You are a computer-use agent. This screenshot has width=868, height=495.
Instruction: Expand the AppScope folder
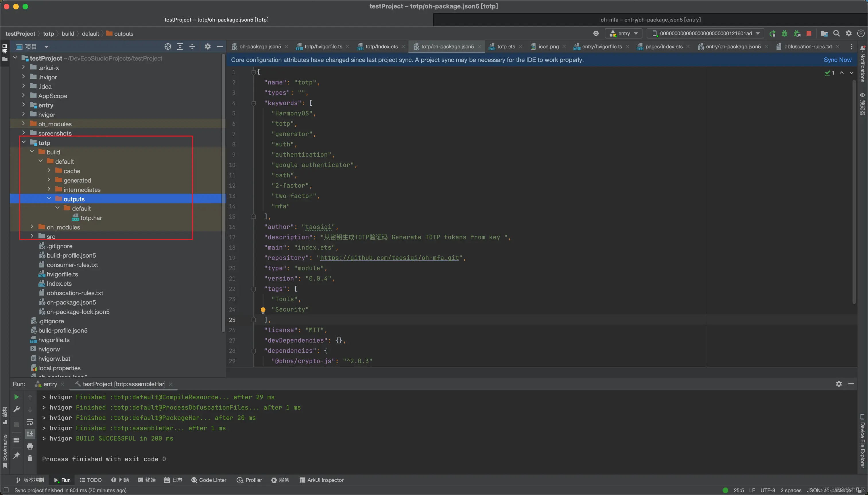pos(24,96)
